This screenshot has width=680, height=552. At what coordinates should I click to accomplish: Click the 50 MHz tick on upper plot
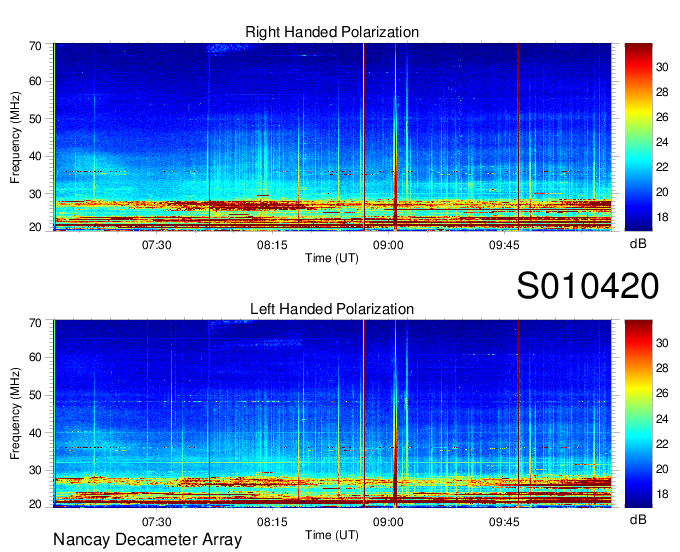click(36, 119)
